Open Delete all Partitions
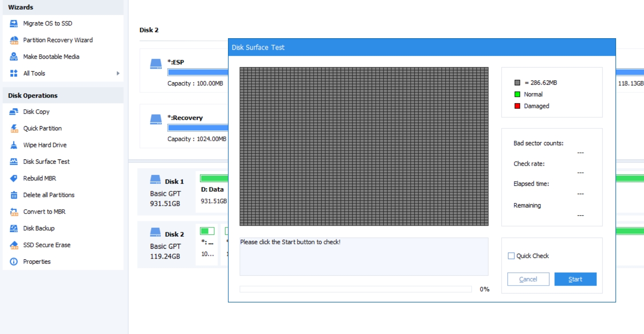This screenshot has width=644, height=334. click(49, 195)
